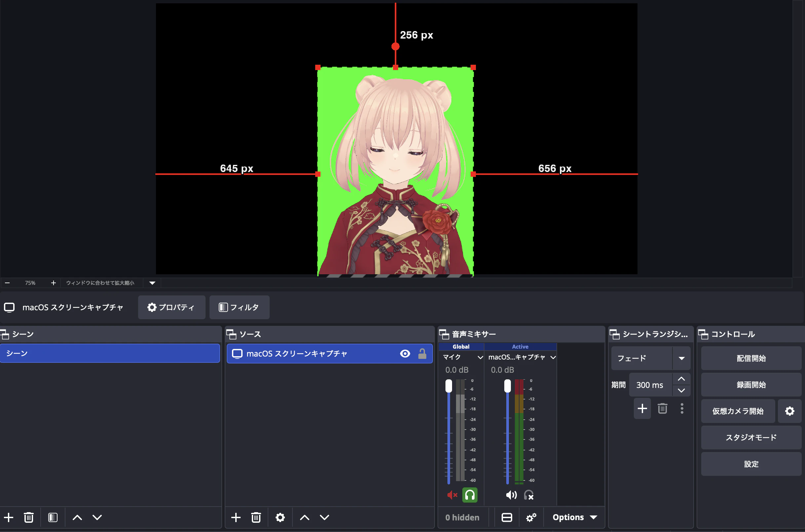Toggle lock on macOS スクリーンキャプチャ source
The width and height of the screenshot is (805, 532).
tap(422, 354)
